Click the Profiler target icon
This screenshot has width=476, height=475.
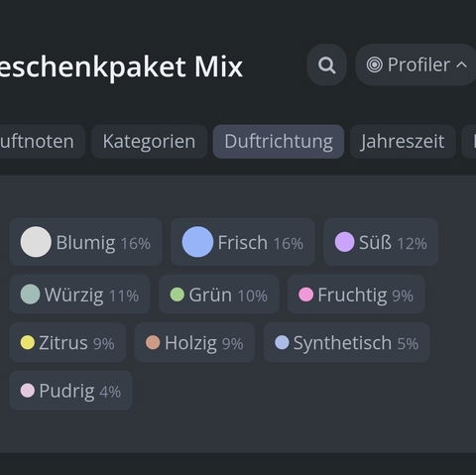click(375, 64)
